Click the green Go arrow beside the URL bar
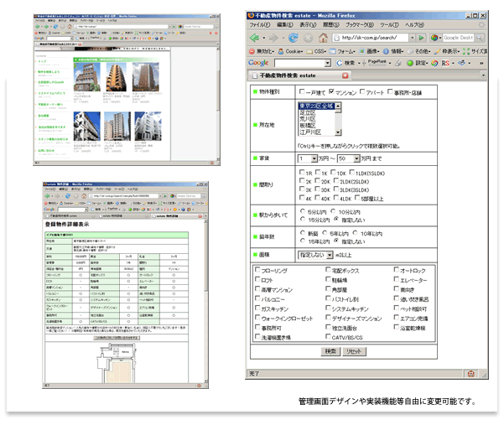Screen dimensions: 504x425 421,38
